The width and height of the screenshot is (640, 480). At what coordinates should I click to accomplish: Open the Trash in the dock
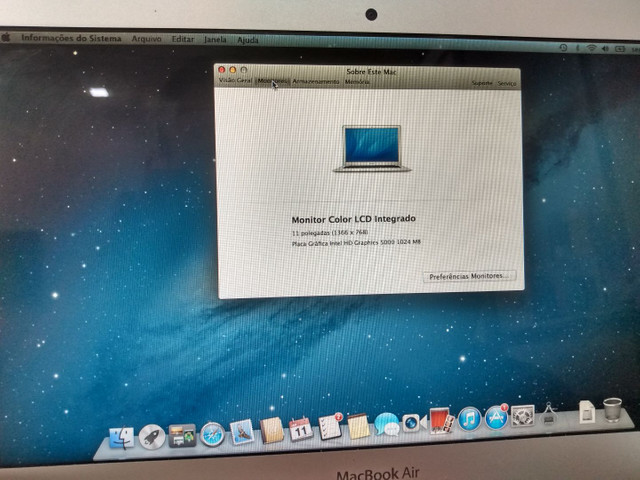tap(612, 410)
